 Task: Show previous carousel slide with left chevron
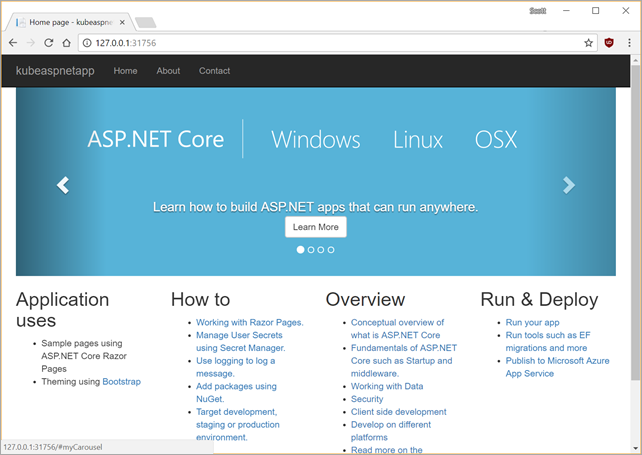[63, 185]
